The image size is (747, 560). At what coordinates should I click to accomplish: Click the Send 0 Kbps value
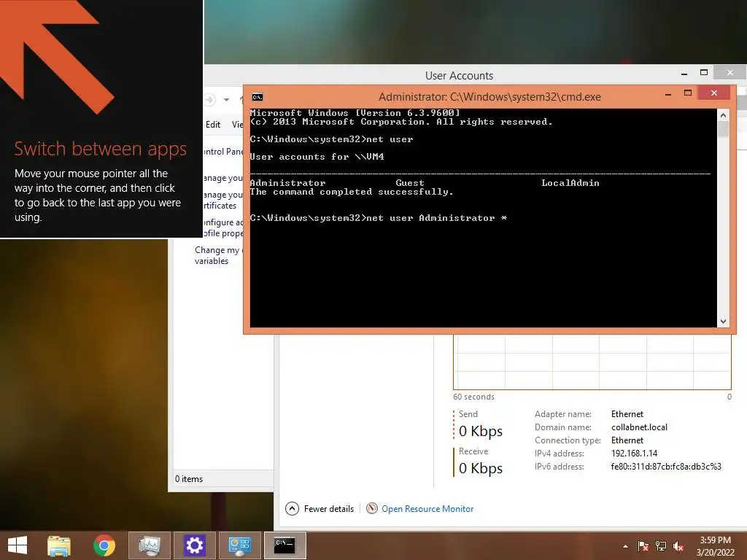(481, 431)
